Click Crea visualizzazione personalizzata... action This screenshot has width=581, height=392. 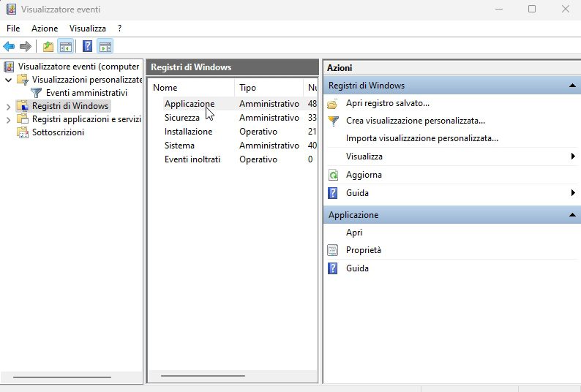tap(416, 121)
